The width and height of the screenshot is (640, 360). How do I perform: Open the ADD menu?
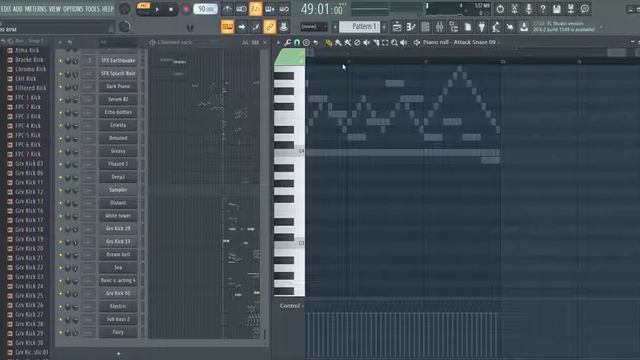(x=18, y=9)
